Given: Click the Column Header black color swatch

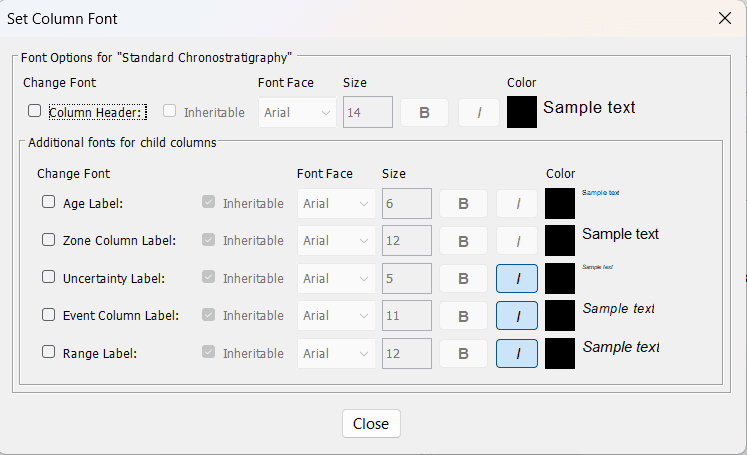Looking at the screenshot, I should [x=522, y=112].
